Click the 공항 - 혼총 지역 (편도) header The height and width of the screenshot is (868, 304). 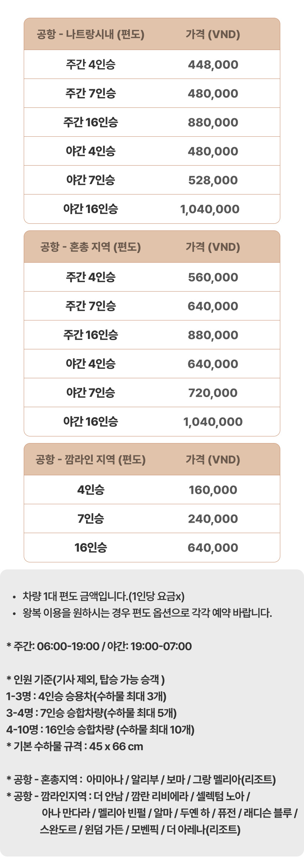tap(90, 247)
